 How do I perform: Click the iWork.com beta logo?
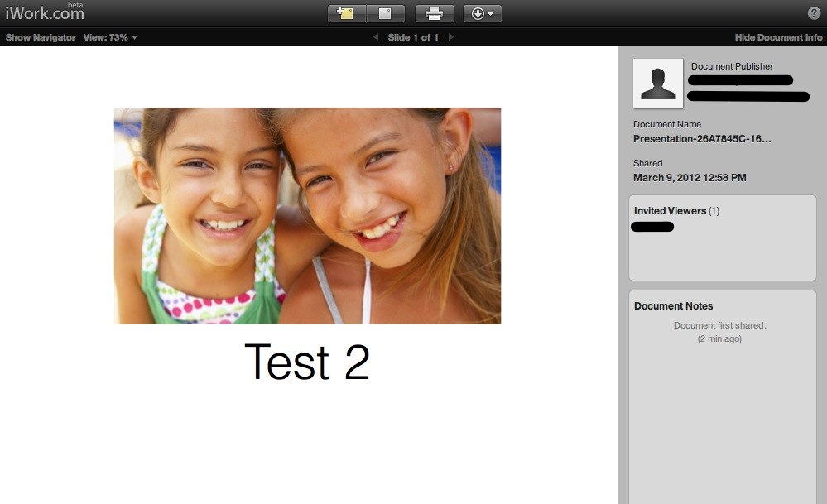pyautogui.click(x=44, y=12)
